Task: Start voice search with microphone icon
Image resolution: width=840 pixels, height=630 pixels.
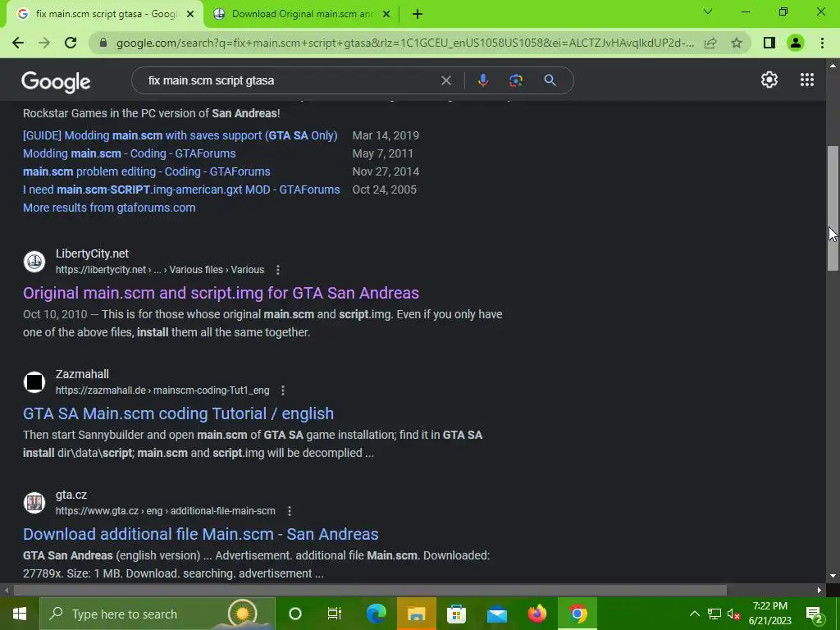Action: pyautogui.click(x=482, y=80)
